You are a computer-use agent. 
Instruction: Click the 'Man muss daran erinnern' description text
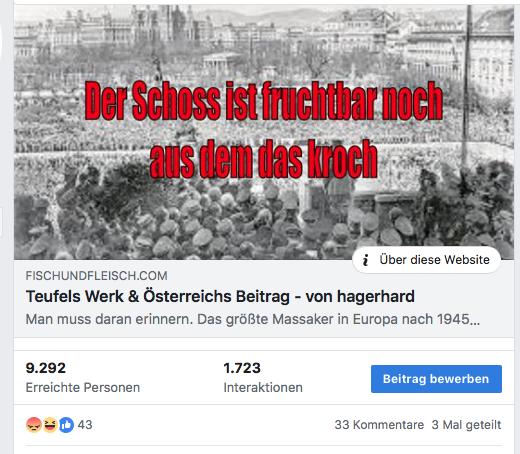tap(253, 319)
